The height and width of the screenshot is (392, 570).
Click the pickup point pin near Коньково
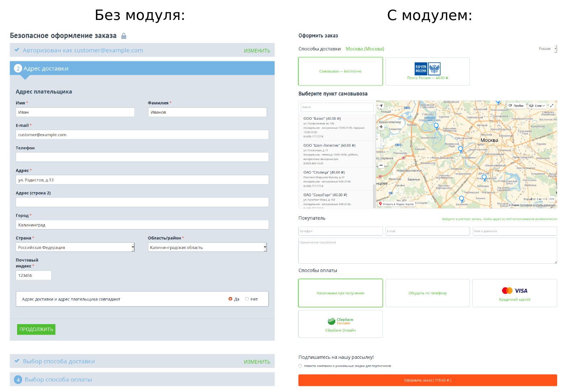(x=462, y=199)
